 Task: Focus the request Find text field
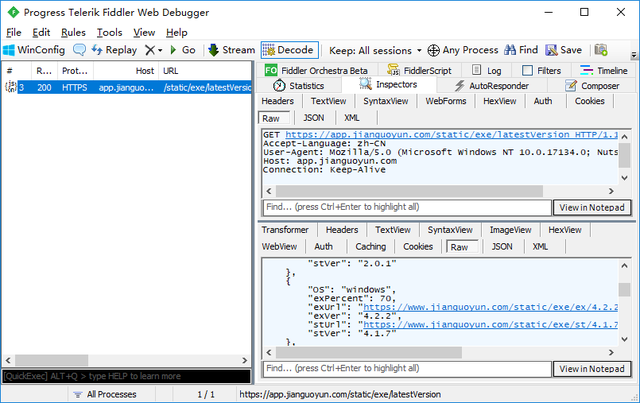coord(407,207)
